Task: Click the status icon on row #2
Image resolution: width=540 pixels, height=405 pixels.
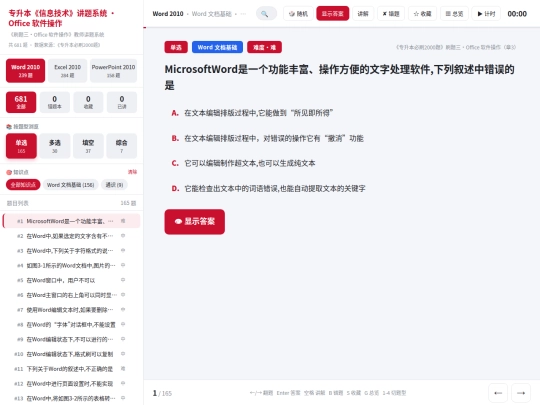Action: pyautogui.click(x=123, y=236)
